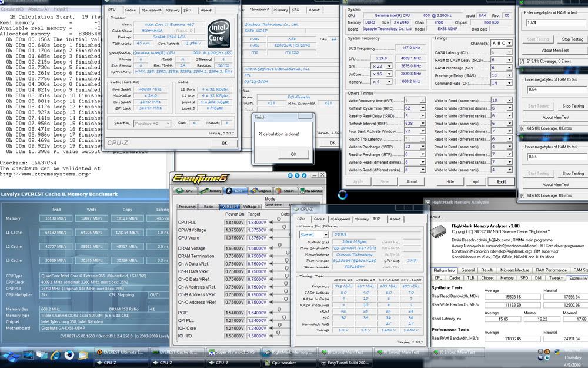Switch to the Frequency sub-tab in EasyTune6
588x368 pixels.
point(188,207)
